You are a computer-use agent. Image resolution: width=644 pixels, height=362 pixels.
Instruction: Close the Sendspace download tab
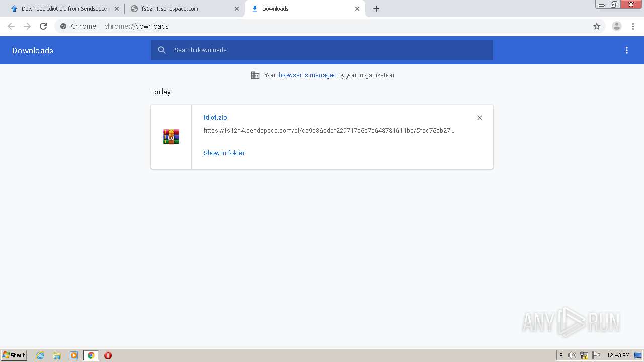(x=117, y=9)
